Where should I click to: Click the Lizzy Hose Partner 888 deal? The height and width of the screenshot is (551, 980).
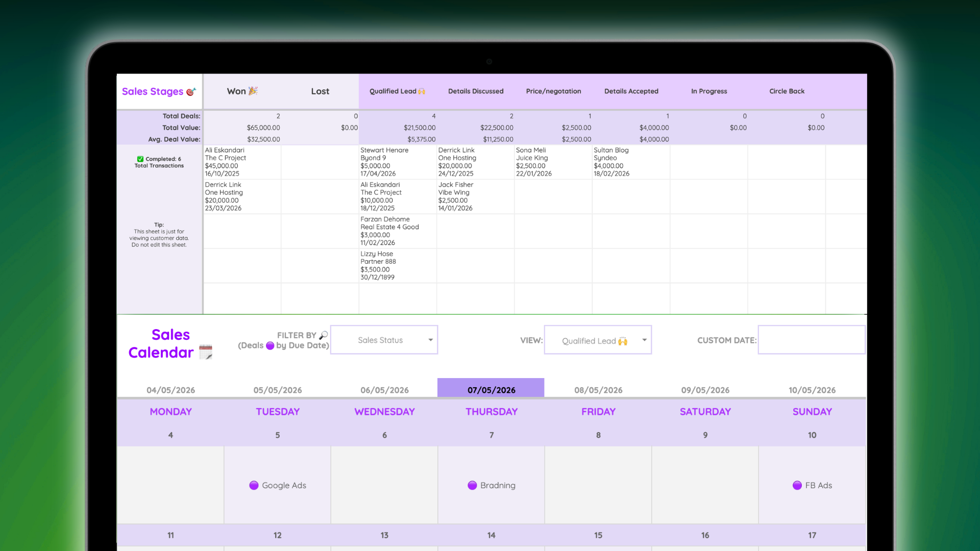(x=398, y=266)
